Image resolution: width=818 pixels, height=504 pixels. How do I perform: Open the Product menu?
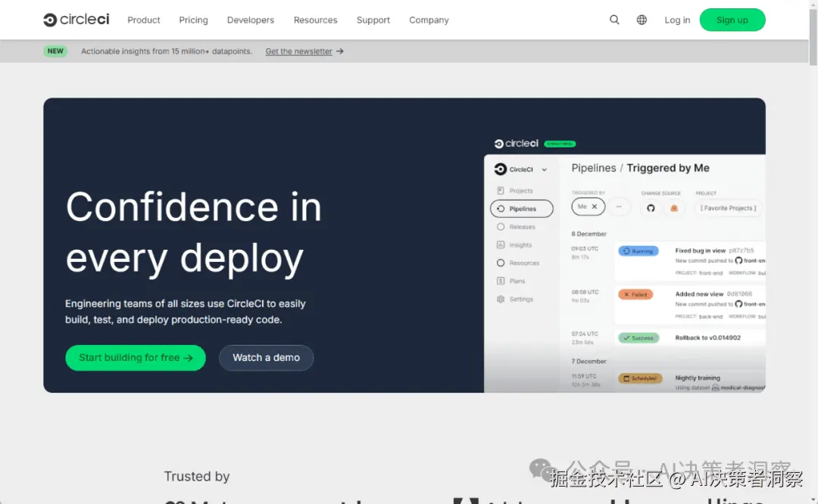(x=143, y=20)
